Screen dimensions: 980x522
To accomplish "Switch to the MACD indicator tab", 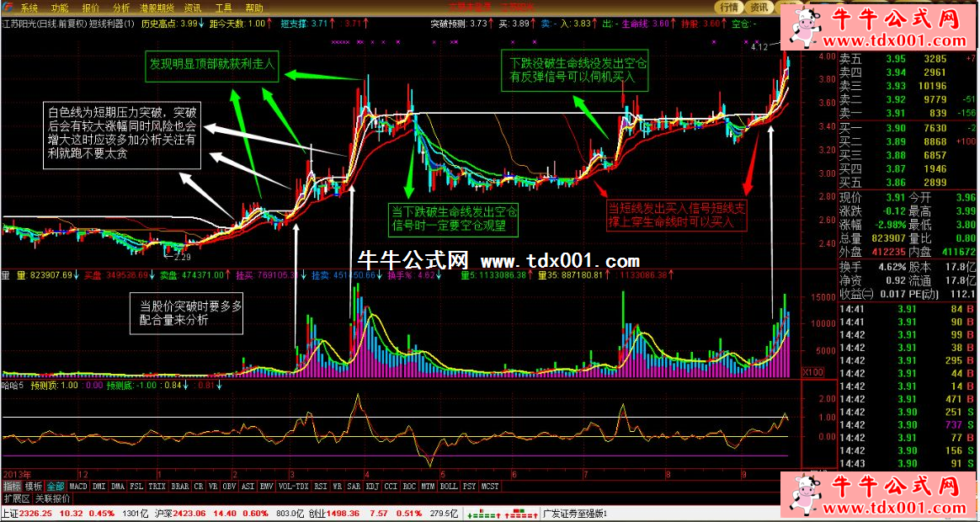I will tap(78, 486).
